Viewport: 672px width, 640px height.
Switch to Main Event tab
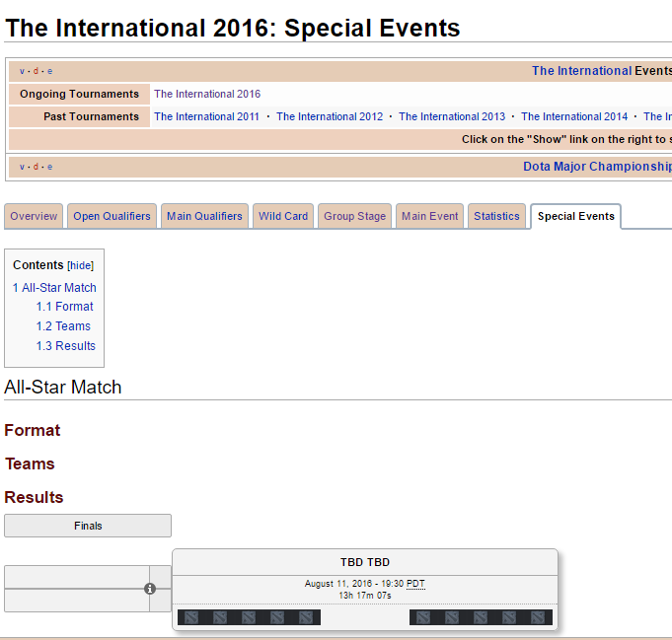click(x=430, y=216)
